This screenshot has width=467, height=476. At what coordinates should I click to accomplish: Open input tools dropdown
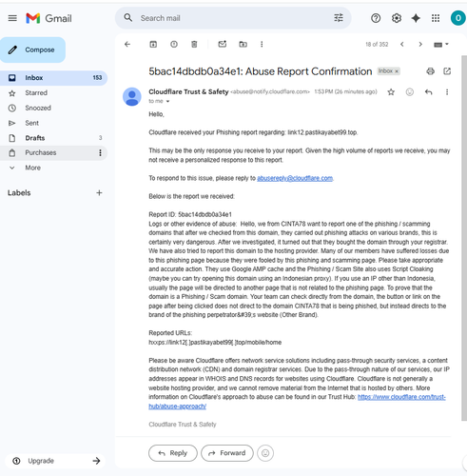[x=441, y=45]
